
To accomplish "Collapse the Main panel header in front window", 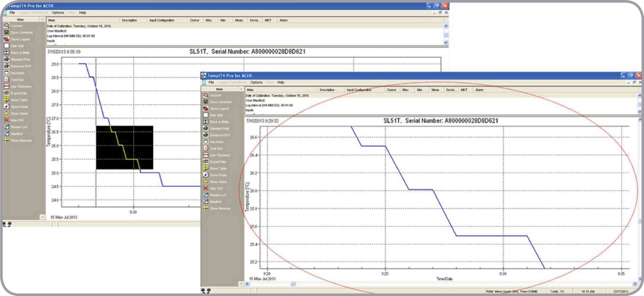I will [241, 89].
